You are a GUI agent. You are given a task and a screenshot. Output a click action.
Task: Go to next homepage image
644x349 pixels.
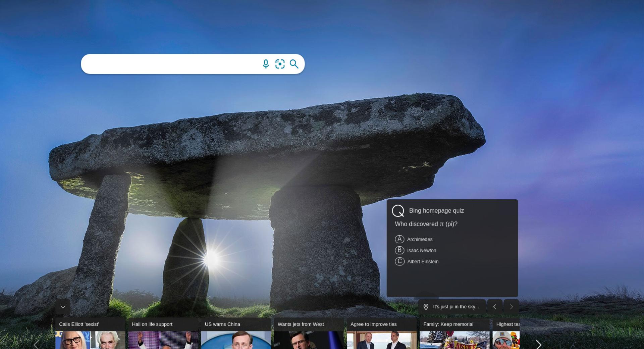click(x=511, y=307)
